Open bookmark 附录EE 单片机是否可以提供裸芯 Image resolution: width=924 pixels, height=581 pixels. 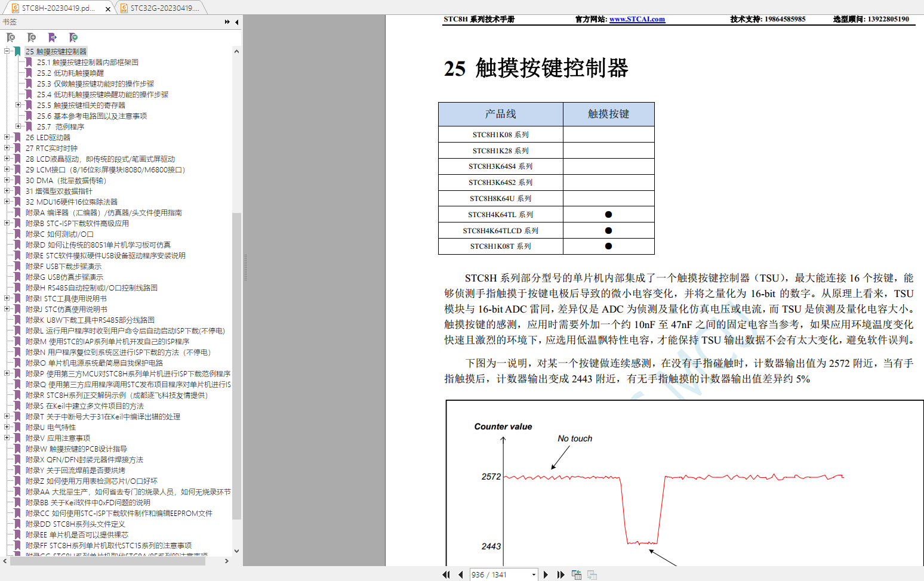pos(77,534)
